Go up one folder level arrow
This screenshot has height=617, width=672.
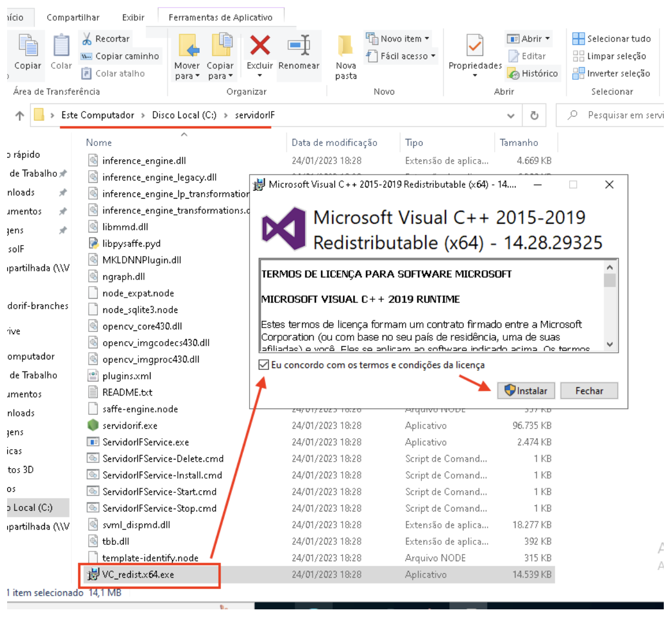pos(20,115)
